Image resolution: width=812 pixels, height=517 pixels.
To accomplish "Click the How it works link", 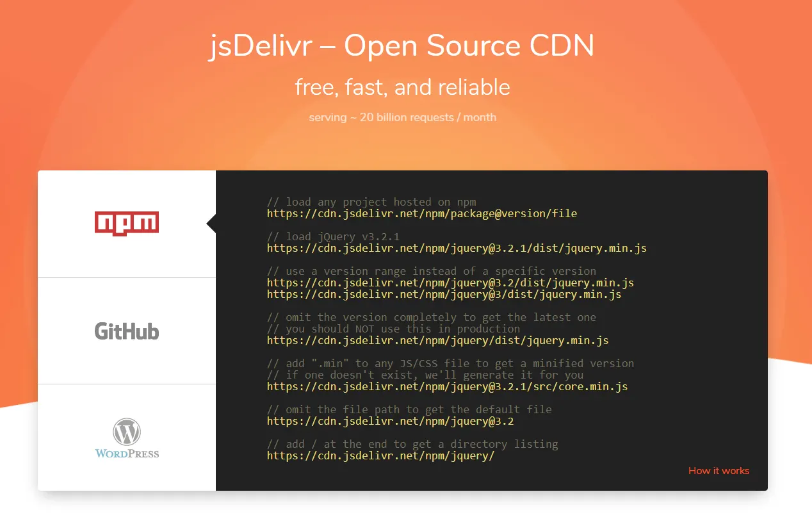I will coord(719,471).
